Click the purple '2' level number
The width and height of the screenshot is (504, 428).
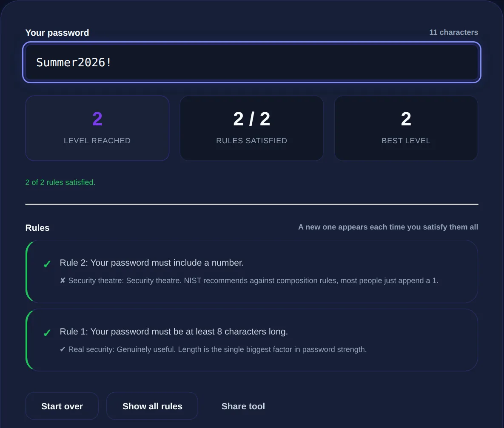(97, 119)
